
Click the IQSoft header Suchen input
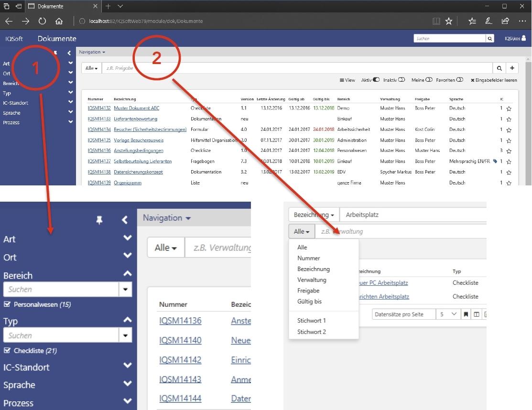[450, 39]
